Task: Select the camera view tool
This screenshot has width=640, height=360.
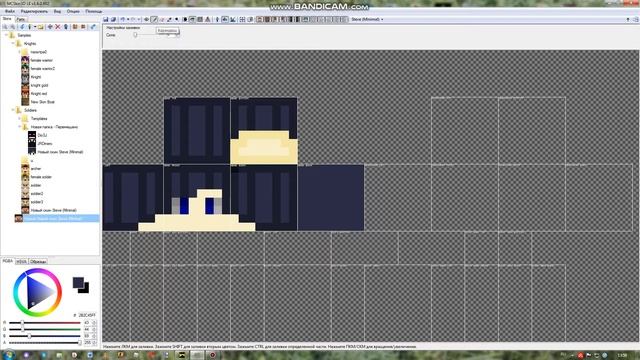Action: [146, 19]
